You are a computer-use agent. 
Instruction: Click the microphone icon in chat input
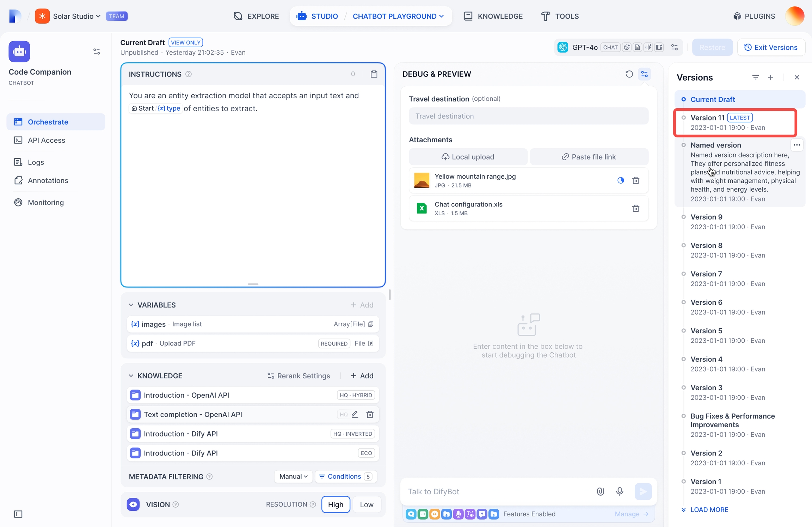620,491
